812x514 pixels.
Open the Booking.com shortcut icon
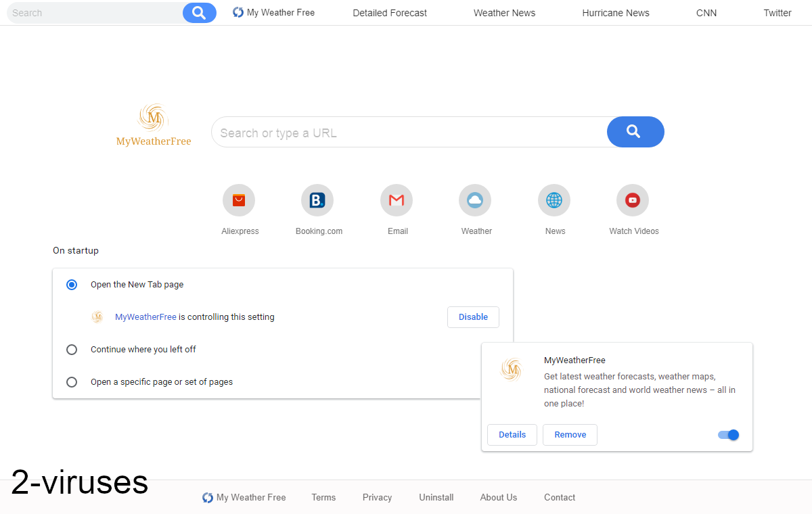[x=317, y=200]
